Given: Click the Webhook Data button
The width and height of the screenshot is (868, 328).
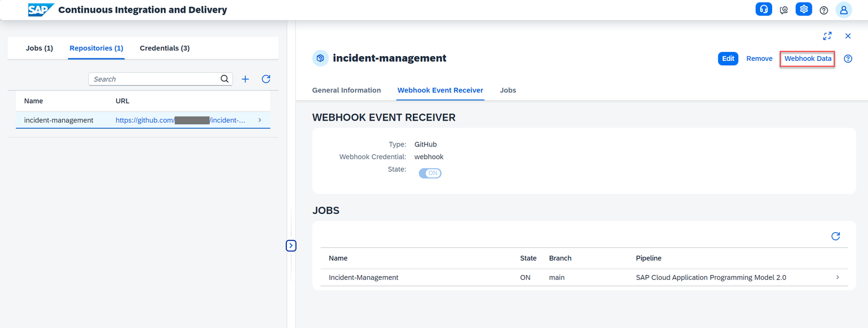Looking at the screenshot, I should tap(808, 58).
